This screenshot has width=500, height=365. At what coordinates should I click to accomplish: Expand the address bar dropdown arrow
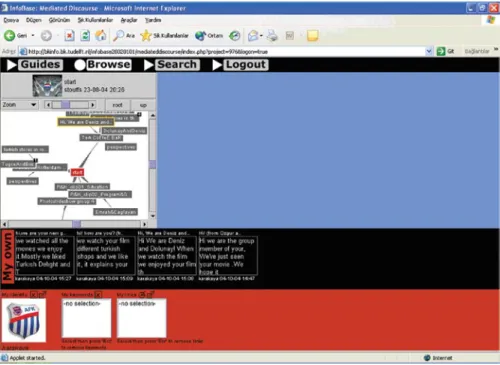pyautogui.click(x=429, y=51)
